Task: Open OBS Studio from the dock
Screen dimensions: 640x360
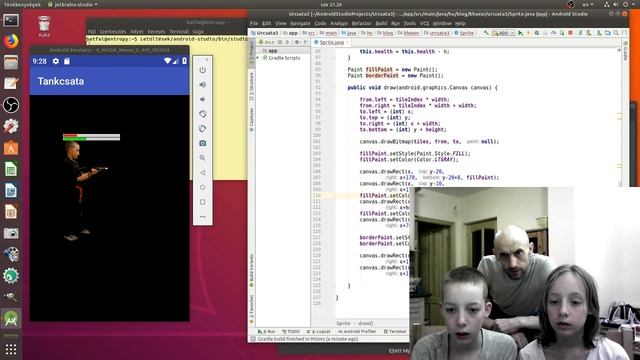Action: [11, 105]
